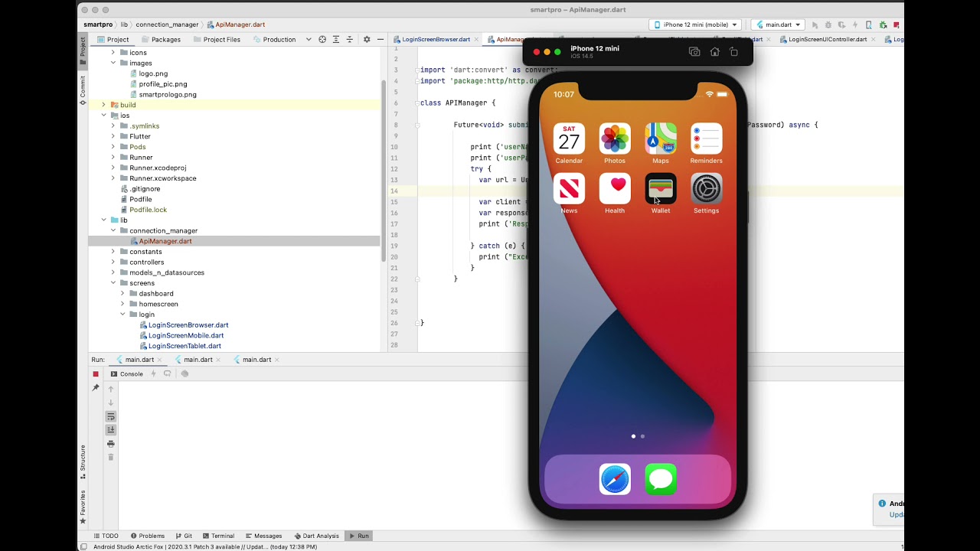Collapse all in project tree
980x551 pixels.
click(350, 39)
